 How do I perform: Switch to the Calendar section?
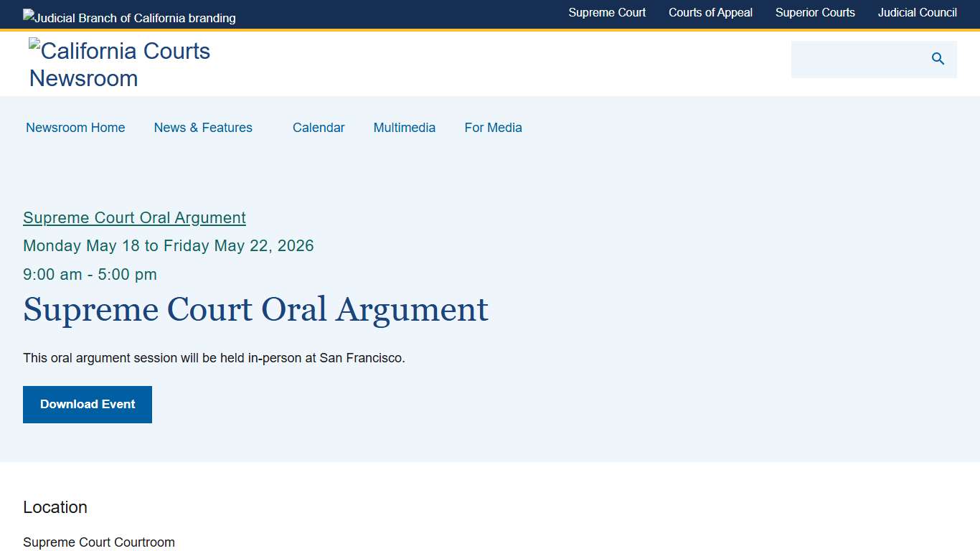pos(319,128)
